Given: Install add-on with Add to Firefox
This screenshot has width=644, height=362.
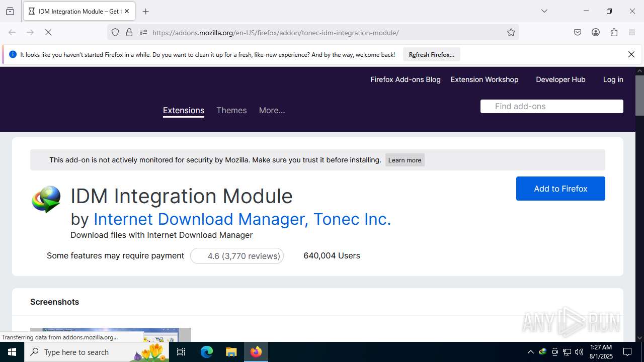Looking at the screenshot, I should [x=560, y=189].
